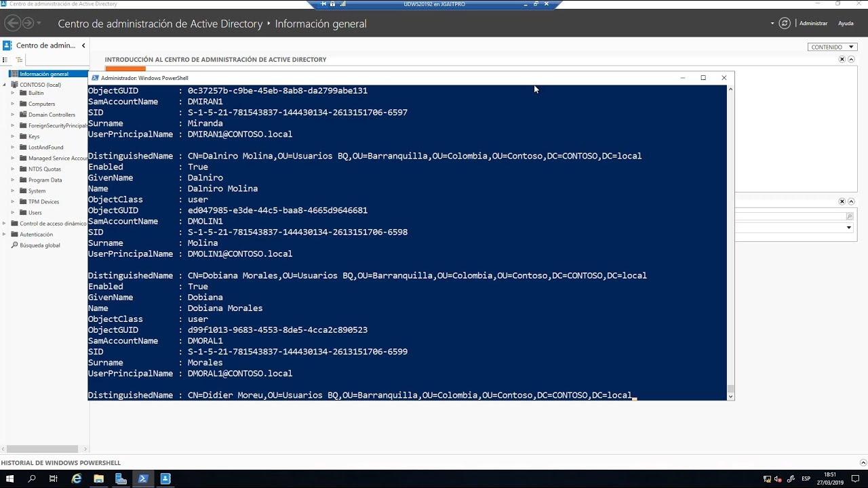Screen dimensions: 868x488
Task: Select the tree view icon in navigation pane
Action: point(19,60)
